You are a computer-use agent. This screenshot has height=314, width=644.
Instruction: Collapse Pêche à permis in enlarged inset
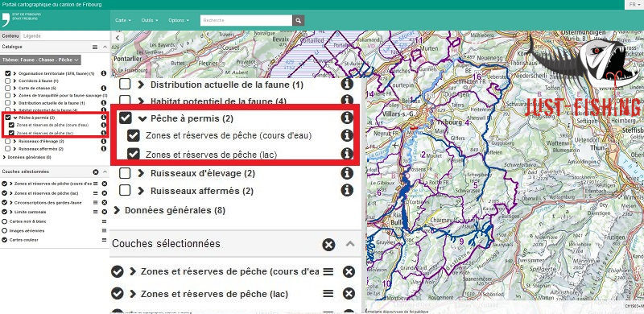142,118
